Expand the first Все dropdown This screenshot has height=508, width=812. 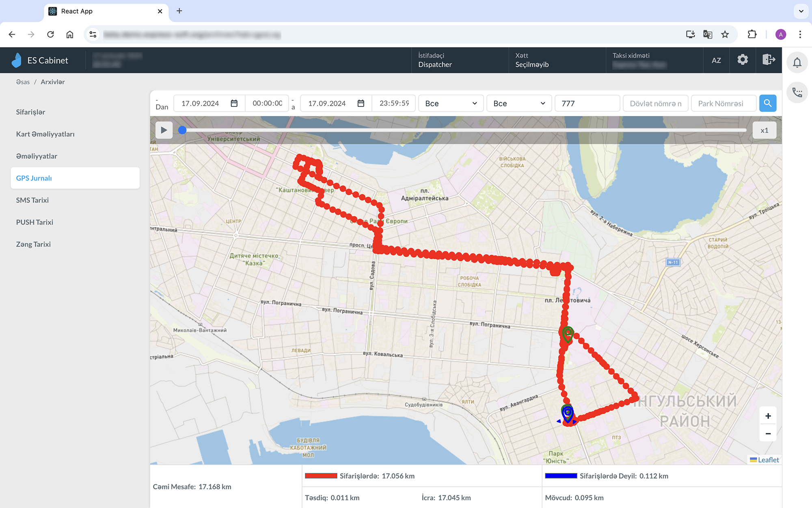pos(451,103)
